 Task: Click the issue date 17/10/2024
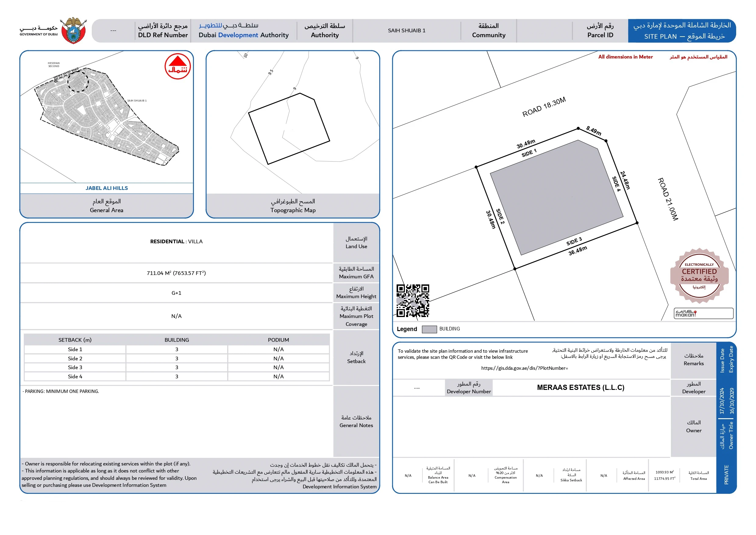[722, 401]
